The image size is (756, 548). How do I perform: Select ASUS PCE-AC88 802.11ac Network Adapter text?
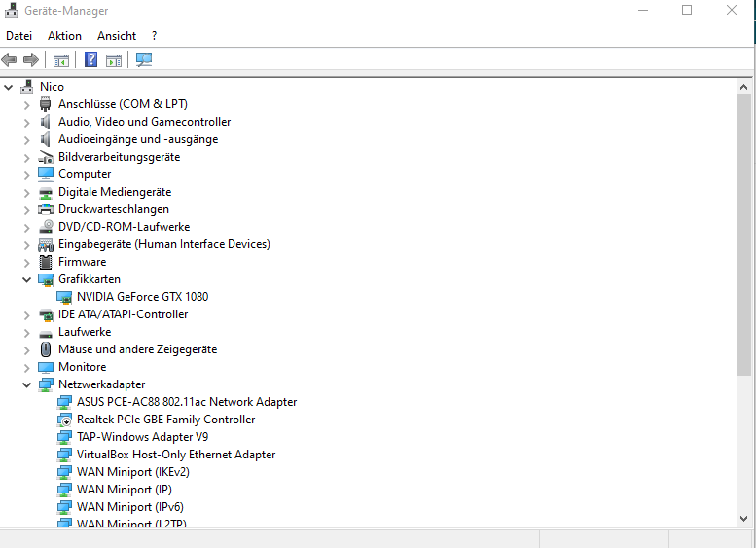click(x=187, y=402)
